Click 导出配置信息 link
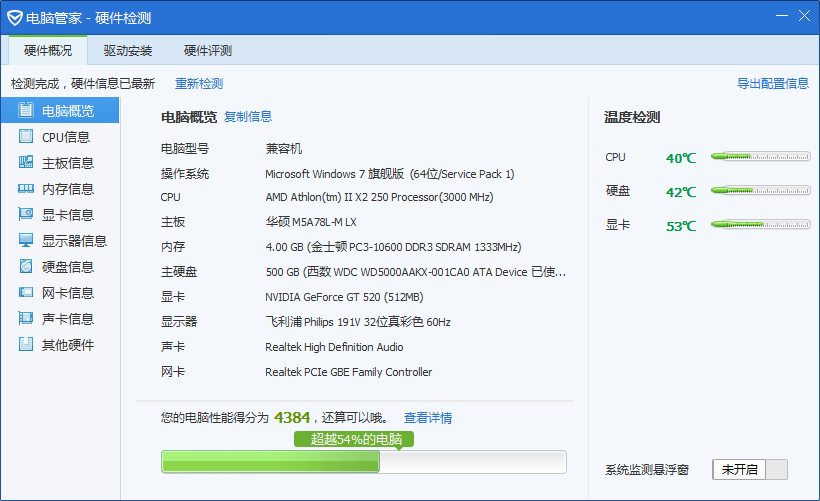The image size is (820, 501). (772, 84)
